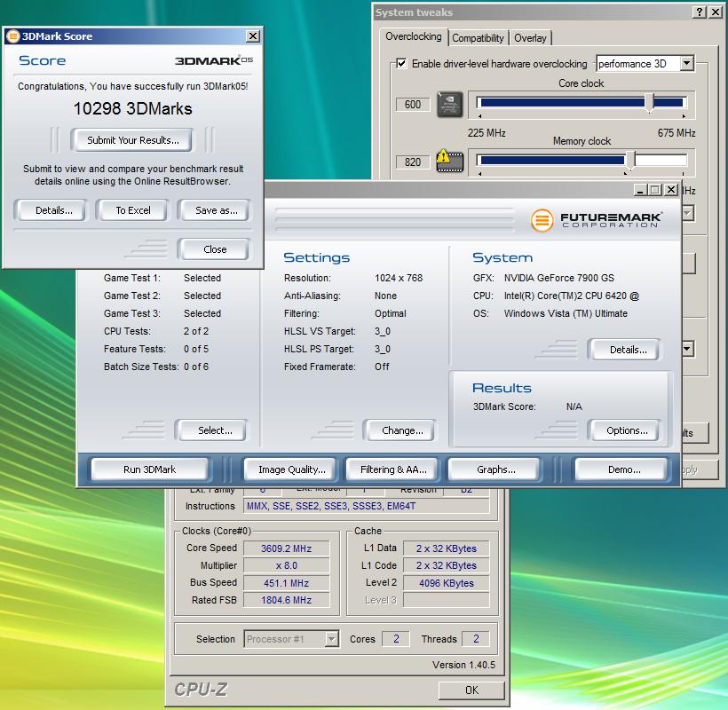Viewport: 728px width, 710px height.
Task: Open the System tweaks help question button
Action: point(699,12)
